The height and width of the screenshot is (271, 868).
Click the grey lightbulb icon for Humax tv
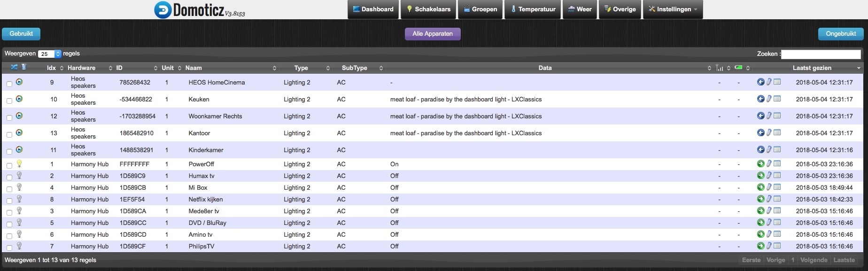click(x=19, y=175)
